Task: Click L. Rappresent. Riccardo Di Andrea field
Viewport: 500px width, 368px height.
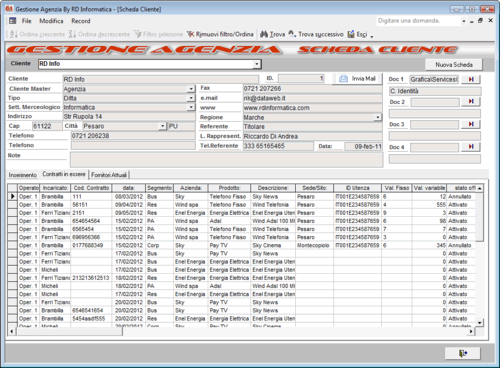Action: [313, 136]
